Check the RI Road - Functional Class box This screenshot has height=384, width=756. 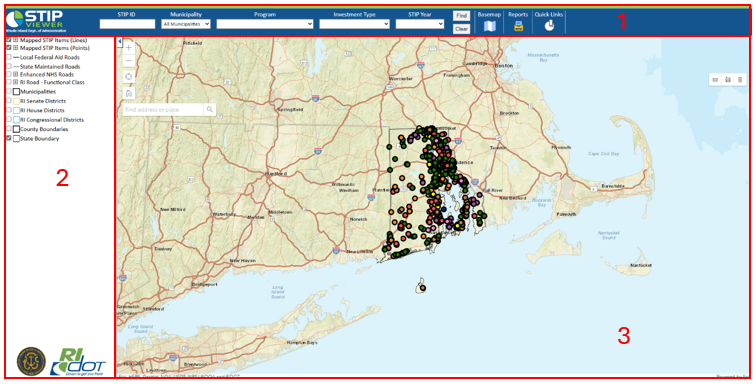click(x=9, y=82)
